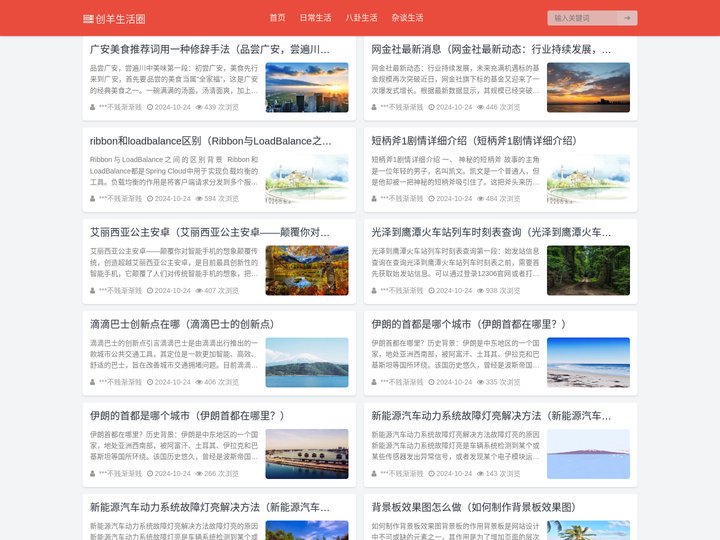Click the 创羊生活图 site logo
Viewport: 720px width, 540px height.
114,19
